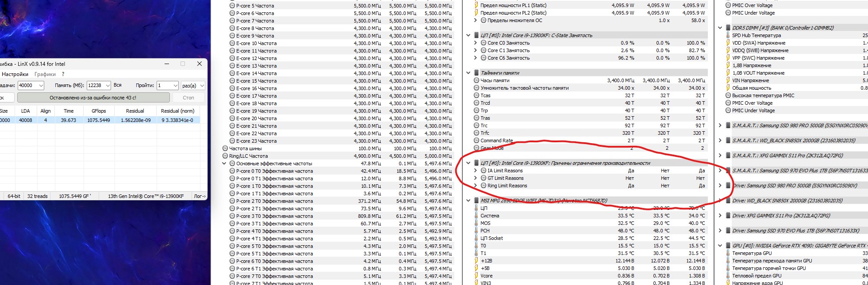The image size is (868, 285).
Task: Click the Residual (norm) column header
Action: (x=177, y=111)
